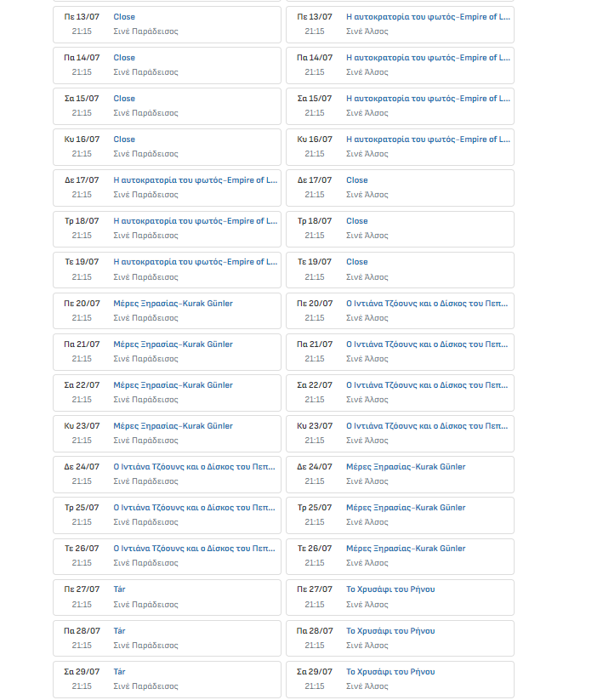The image size is (603, 700).
Task: Open 'Tár' screening on Πε 27/07
Action: (120, 589)
